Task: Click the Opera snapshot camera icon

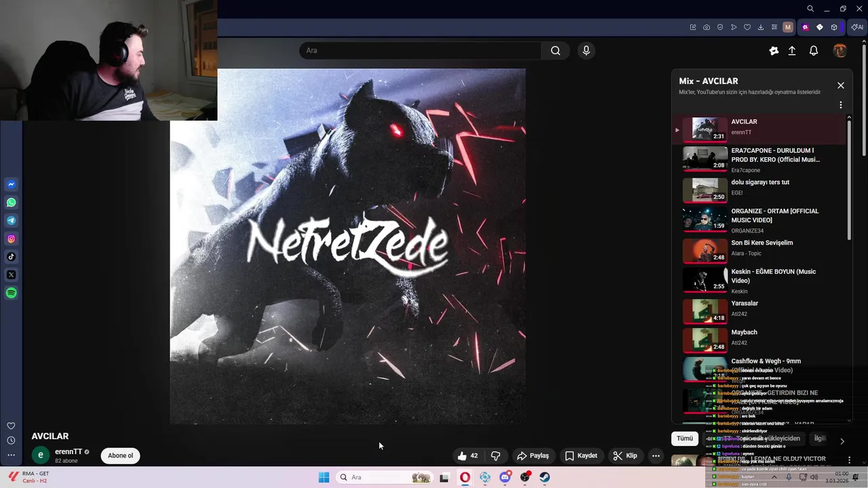Action: [x=707, y=27]
